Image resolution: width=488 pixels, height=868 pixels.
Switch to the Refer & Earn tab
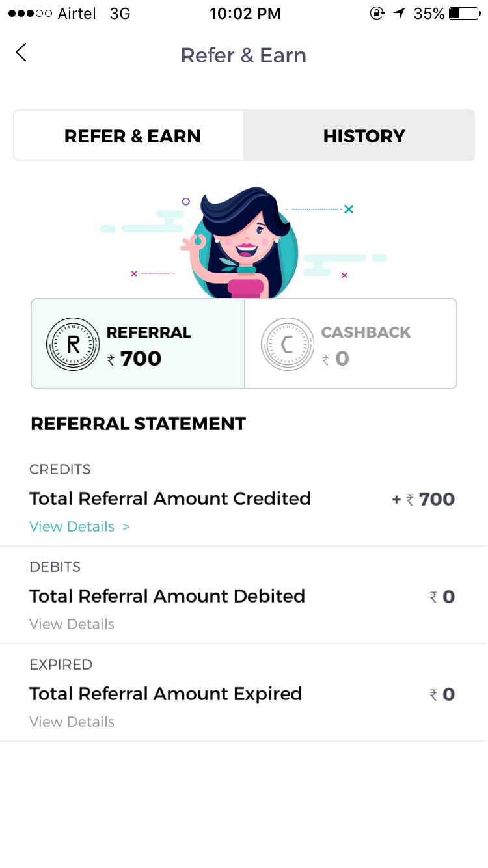point(132,136)
